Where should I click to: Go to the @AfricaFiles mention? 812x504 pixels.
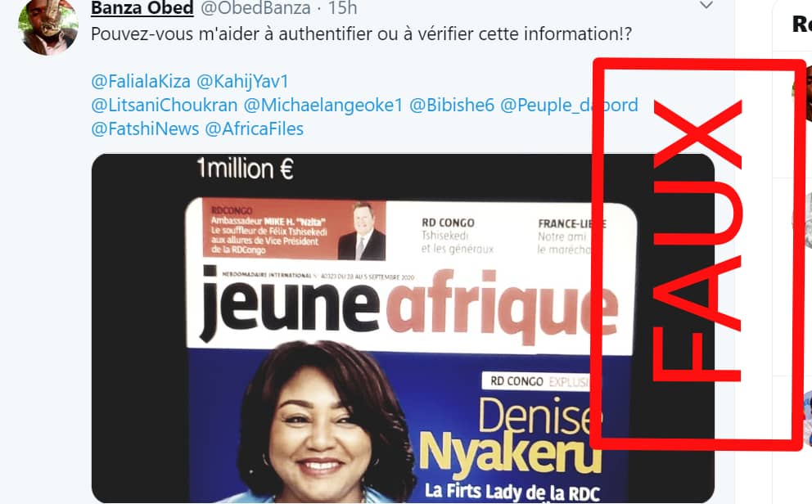[255, 128]
